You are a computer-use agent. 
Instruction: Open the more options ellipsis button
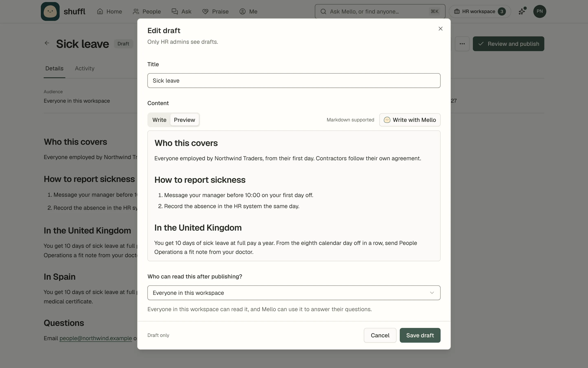tap(462, 44)
